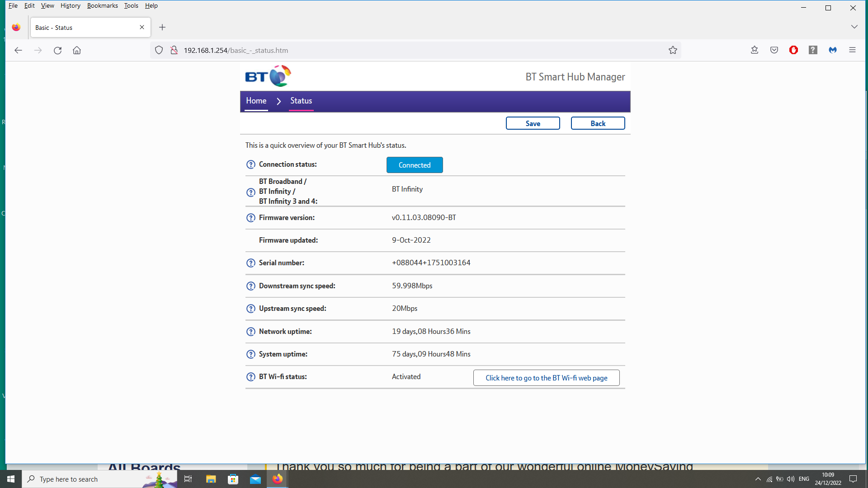Open the Help menu

151,5
